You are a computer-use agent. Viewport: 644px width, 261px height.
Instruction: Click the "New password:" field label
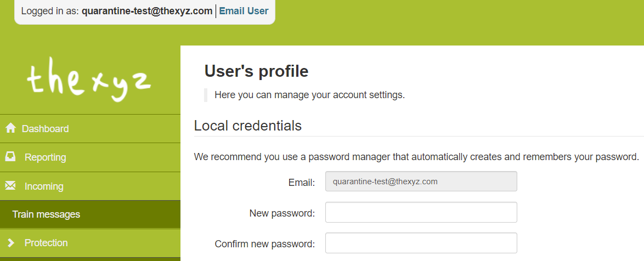[x=282, y=213]
